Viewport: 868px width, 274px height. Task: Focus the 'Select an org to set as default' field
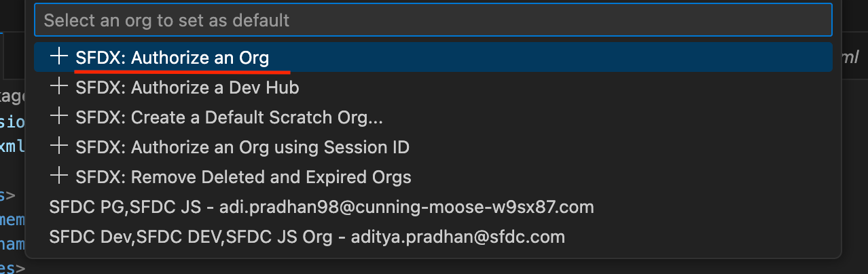tap(433, 20)
